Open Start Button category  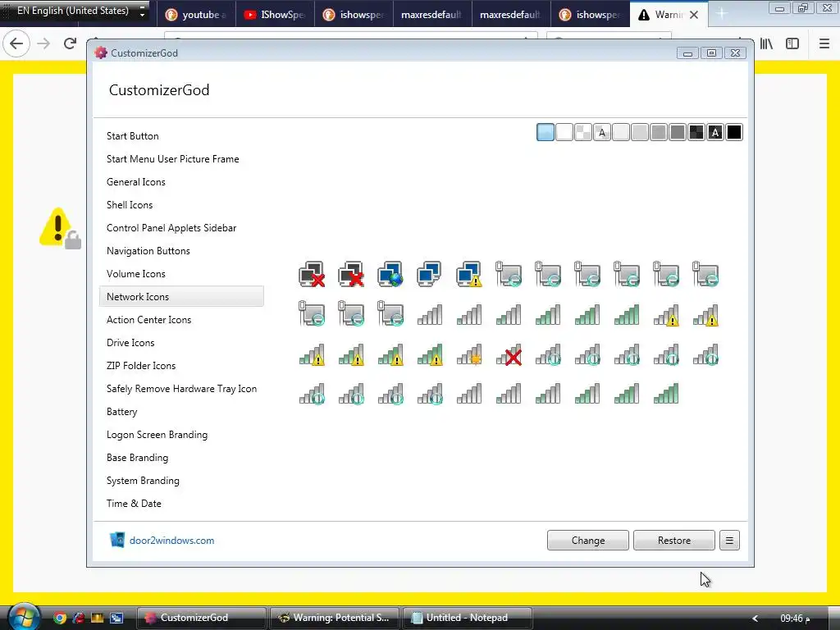(x=132, y=136)
